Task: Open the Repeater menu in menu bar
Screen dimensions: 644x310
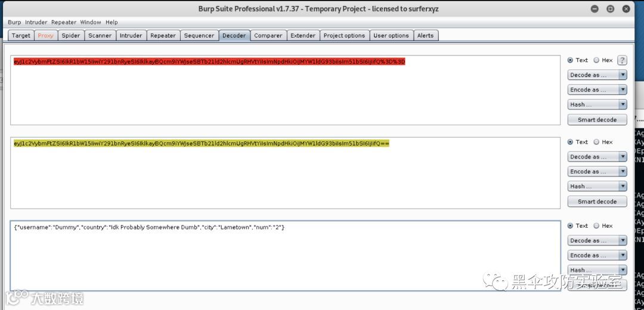Action: click(x=64, y=22)
